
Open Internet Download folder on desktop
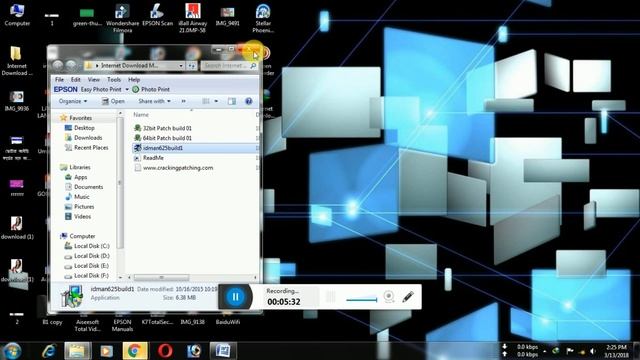pos(17,61)
